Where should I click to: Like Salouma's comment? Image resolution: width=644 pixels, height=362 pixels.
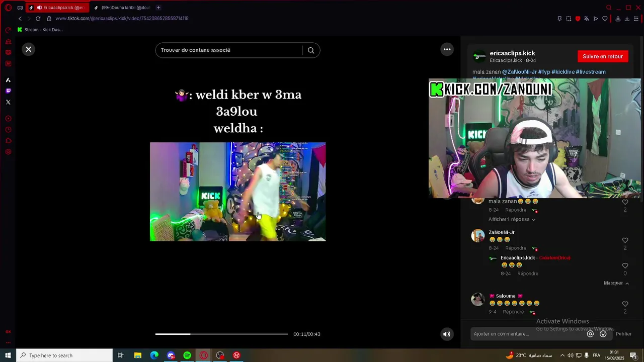coord(625,304)
